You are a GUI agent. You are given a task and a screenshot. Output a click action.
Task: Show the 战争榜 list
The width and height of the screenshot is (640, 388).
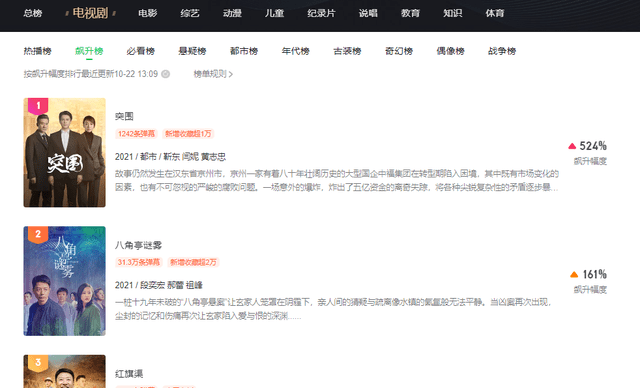pyautogui.click(x=502, y=51)
